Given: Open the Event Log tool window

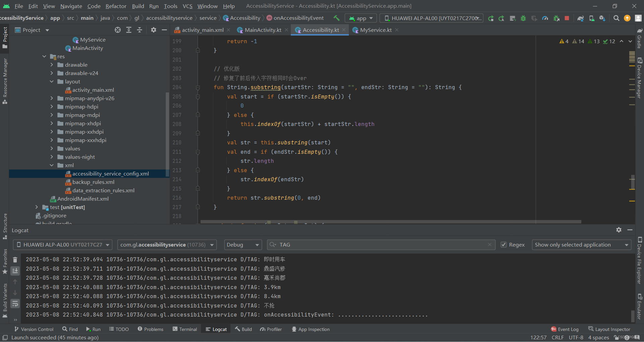Looking at the screenshot, I should [565, 329].
